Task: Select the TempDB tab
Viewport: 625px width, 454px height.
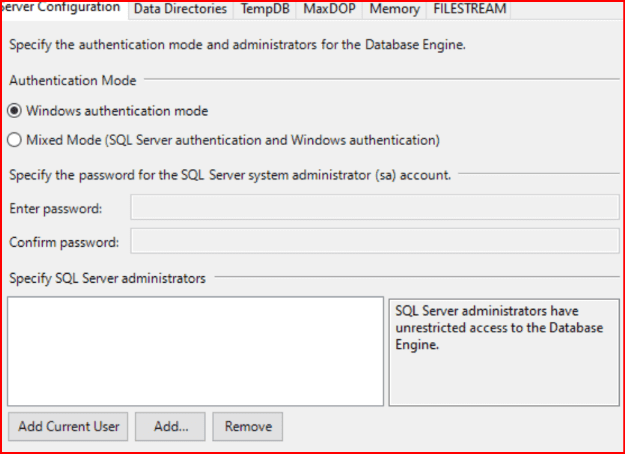Action: [x=264, y=9]
